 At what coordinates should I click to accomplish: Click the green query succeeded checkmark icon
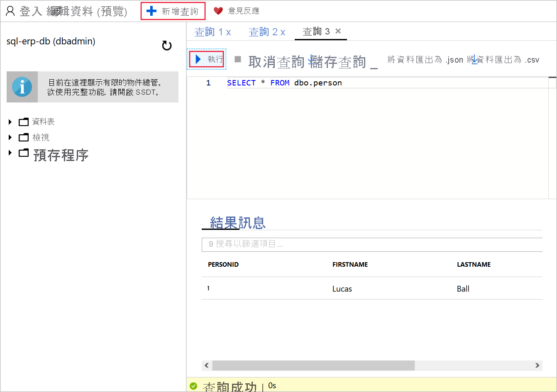[x=193, y=386]
